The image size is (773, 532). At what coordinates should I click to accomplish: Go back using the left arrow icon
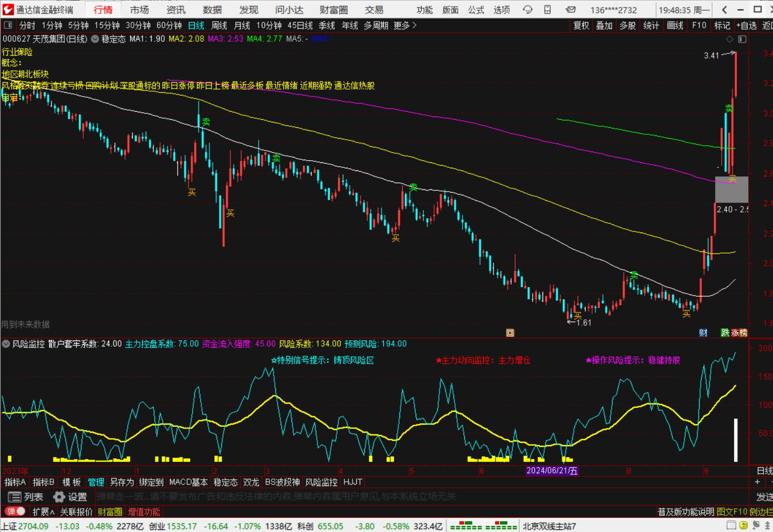click(x=724, y=10)
